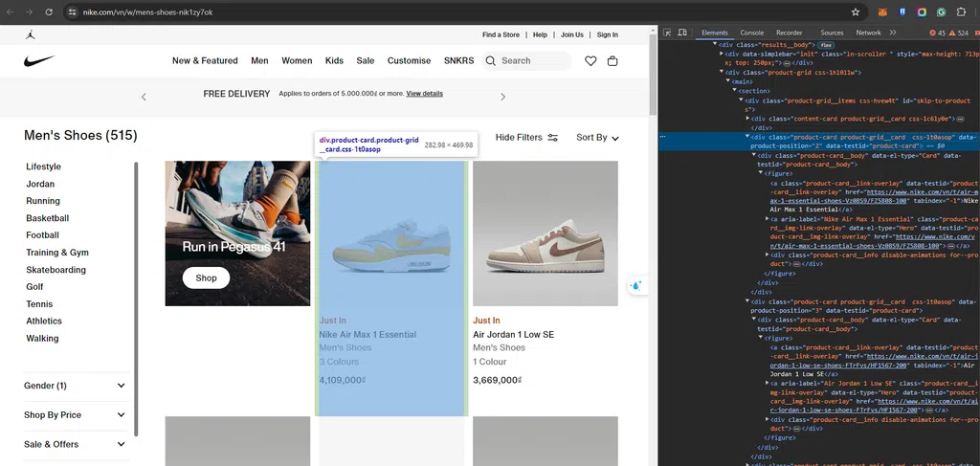The image size is (980, 466).
Task: Select Lifestyle category filter
Action: [x=44, y=166]
